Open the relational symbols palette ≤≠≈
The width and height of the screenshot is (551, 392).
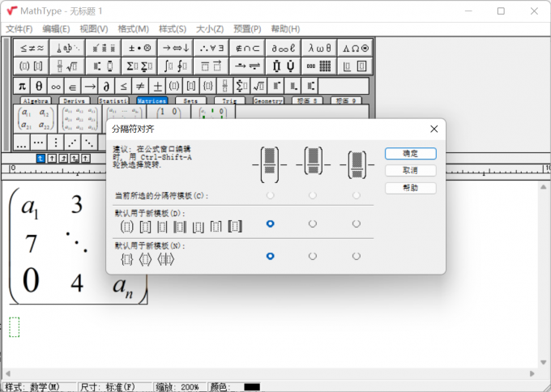32,48
